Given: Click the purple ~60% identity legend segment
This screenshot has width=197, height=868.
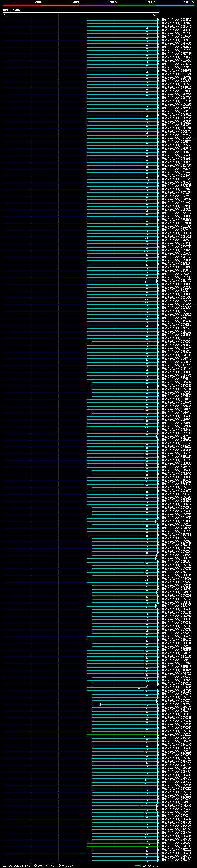Looking at the screenshot, I should (98, 6).
